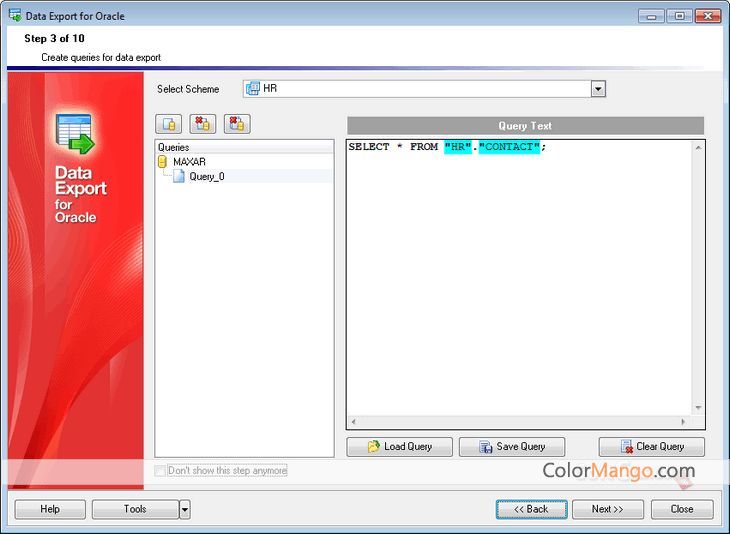Click the query editor scroll down arrow
730x534 pixels.
[698, 408]
